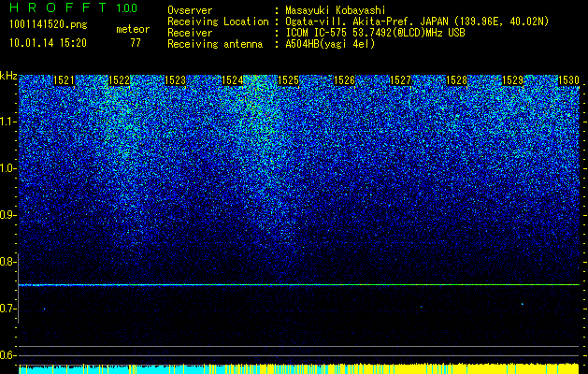Click the 1.1 kHz axis label
This screenshot has width=588, height=374.
tap(7, 122)
